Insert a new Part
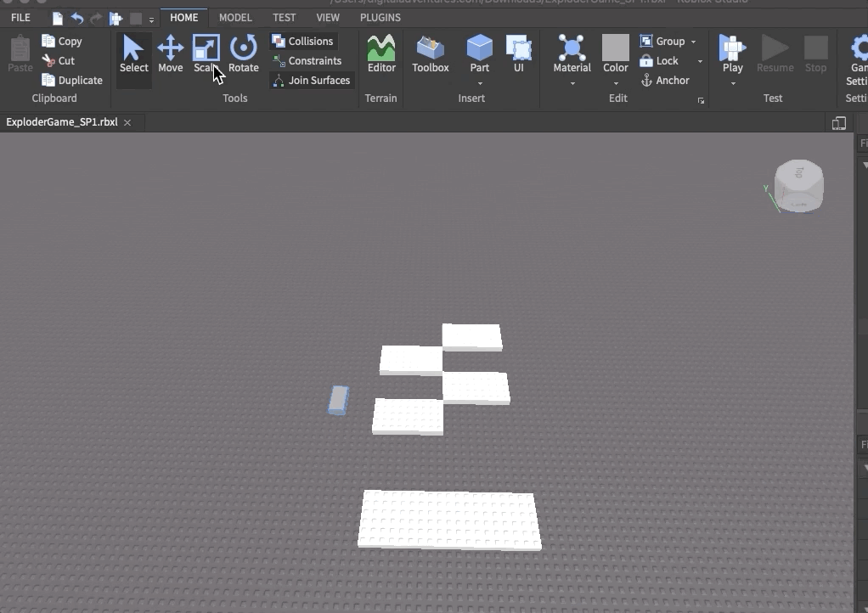 tap(479, 54)
